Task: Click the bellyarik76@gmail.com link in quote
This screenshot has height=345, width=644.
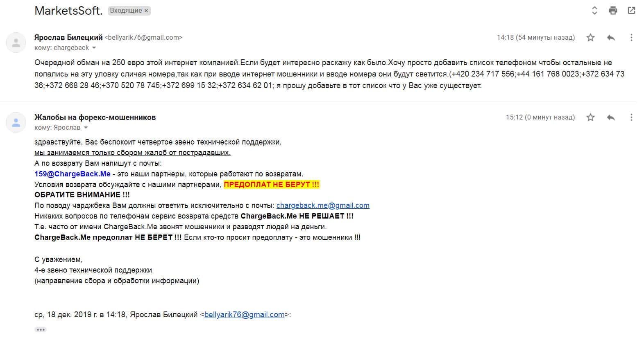Action: pos(244,315)
